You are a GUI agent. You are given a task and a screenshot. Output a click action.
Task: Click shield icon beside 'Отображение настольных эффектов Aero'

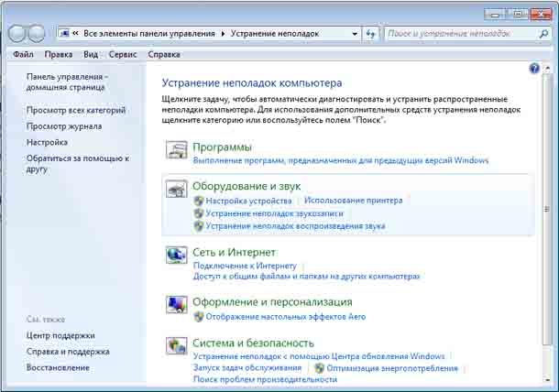pos(199,317)
